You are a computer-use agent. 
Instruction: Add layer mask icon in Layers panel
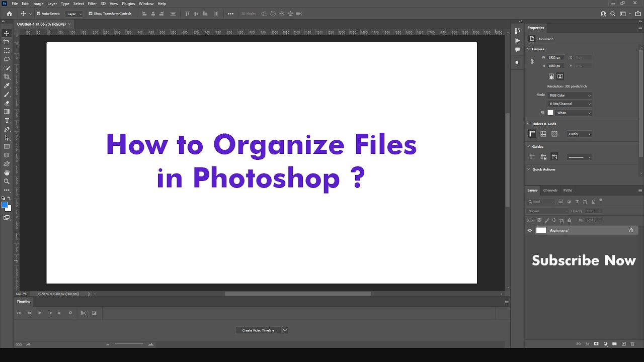point(596,344)
